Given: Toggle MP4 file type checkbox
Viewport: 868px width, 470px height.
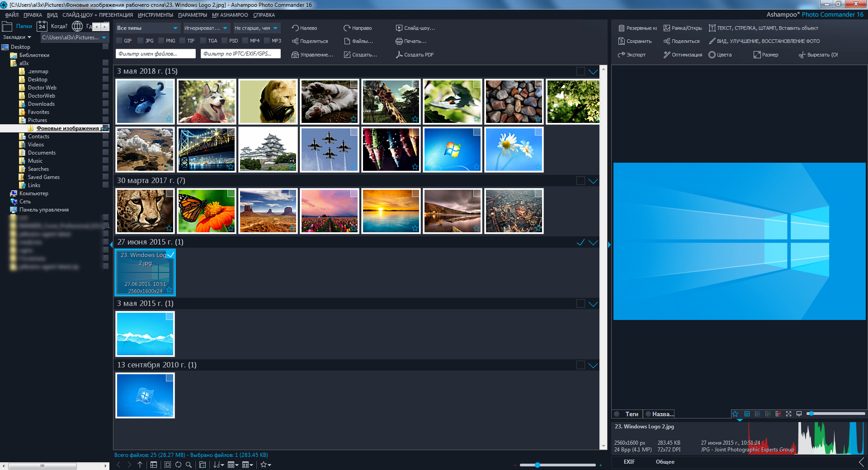Looking at the screenshot, I should [245, 41].
